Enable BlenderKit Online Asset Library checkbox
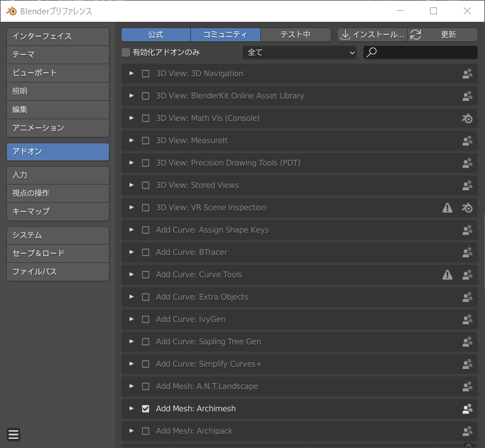This screenshot has height=448, width=485. click(146, 96)
